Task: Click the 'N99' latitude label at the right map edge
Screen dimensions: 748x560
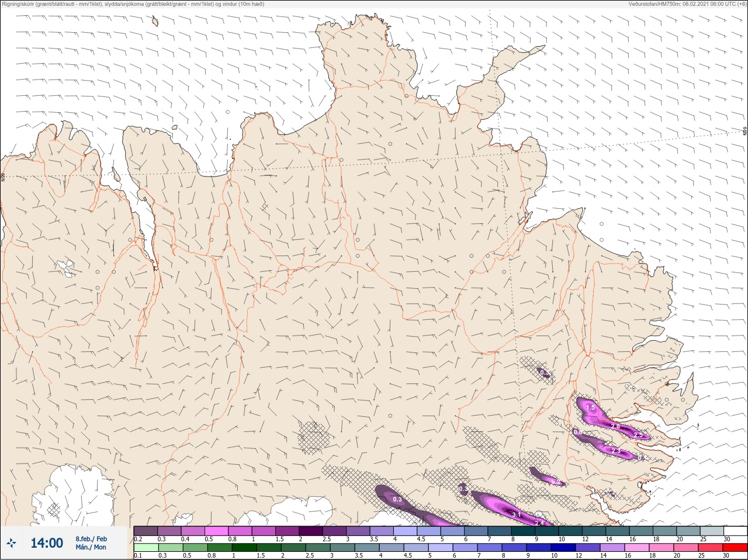Action: point(745,132)
